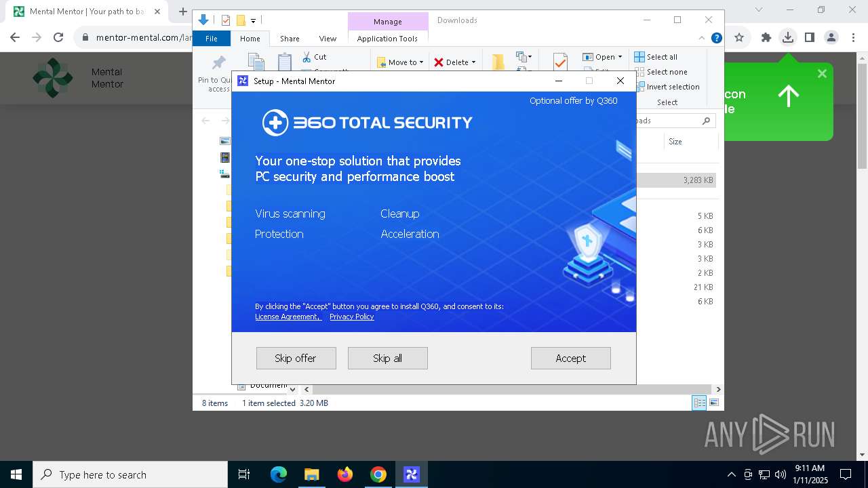Click the red Delete X icon

[x=439, y=62]
